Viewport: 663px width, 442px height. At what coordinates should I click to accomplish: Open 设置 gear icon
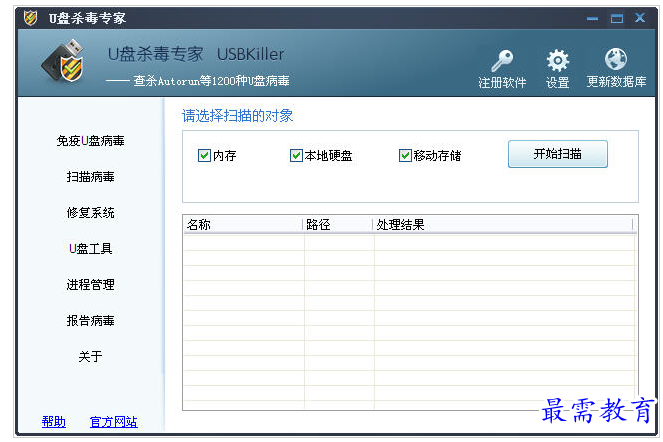(558, 60)
